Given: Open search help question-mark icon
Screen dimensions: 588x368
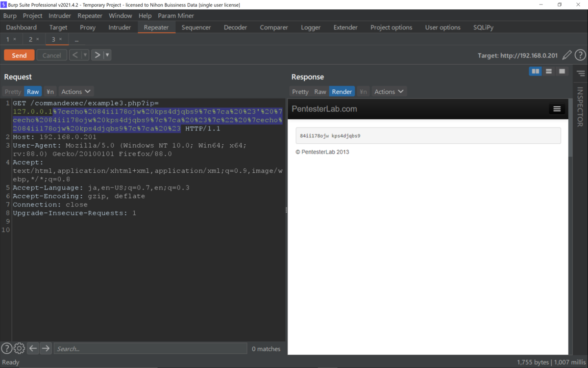Looking at the screenshot, I should (x=7, y=348).
